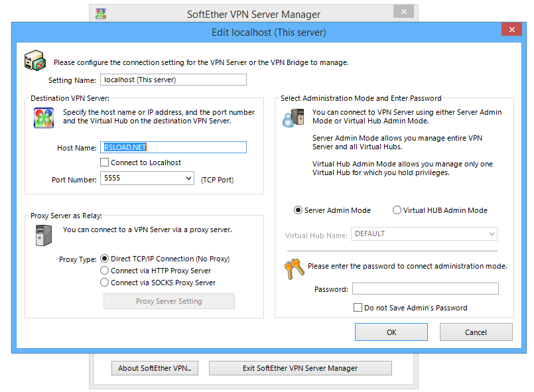Click the "Proxy Server as Relay:" group label
This screenshot has width=534, height=392.
click(66, 216)
